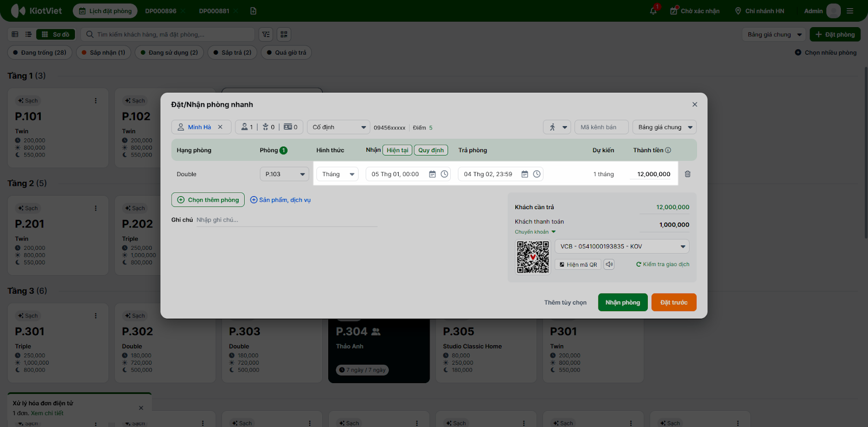Click the KiotViet logo
Screen dimensions: 868x427
[x=36, y=11]
